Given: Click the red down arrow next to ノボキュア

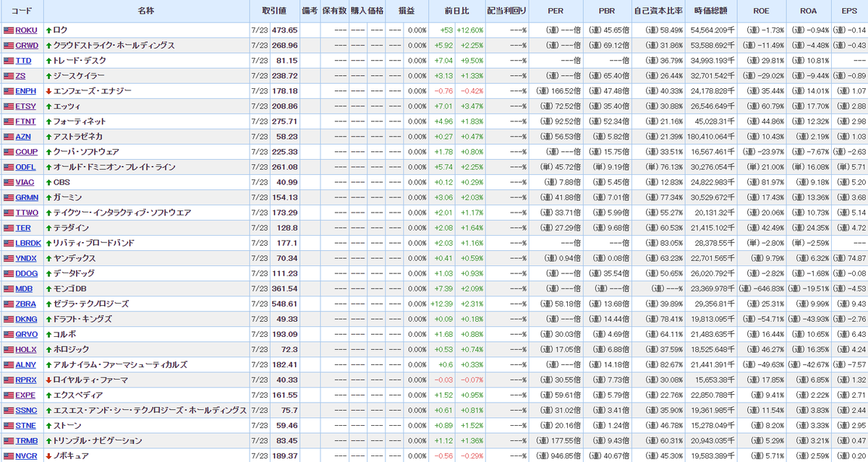Looking at the screenshot, I should click(x=48, y=455).
